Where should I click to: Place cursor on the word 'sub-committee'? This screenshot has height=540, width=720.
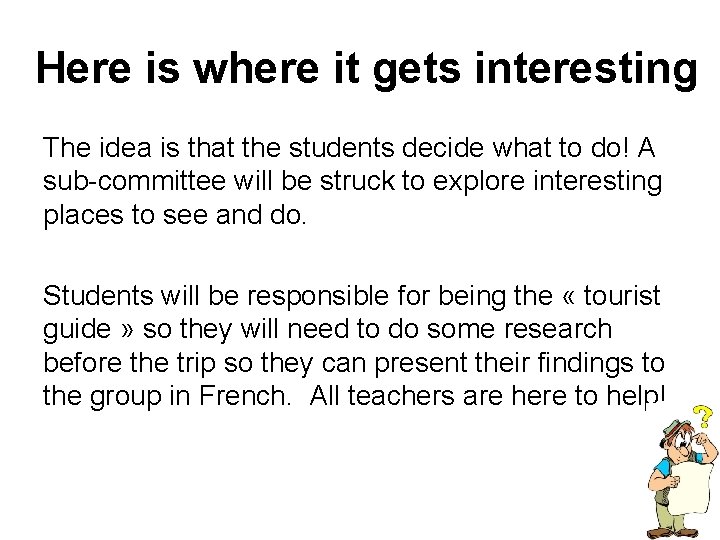pos(134,181)
